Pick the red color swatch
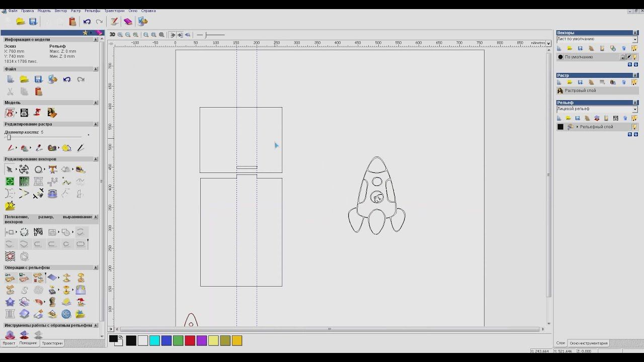This screenshot has height=362, width=644. pos(190,341)
